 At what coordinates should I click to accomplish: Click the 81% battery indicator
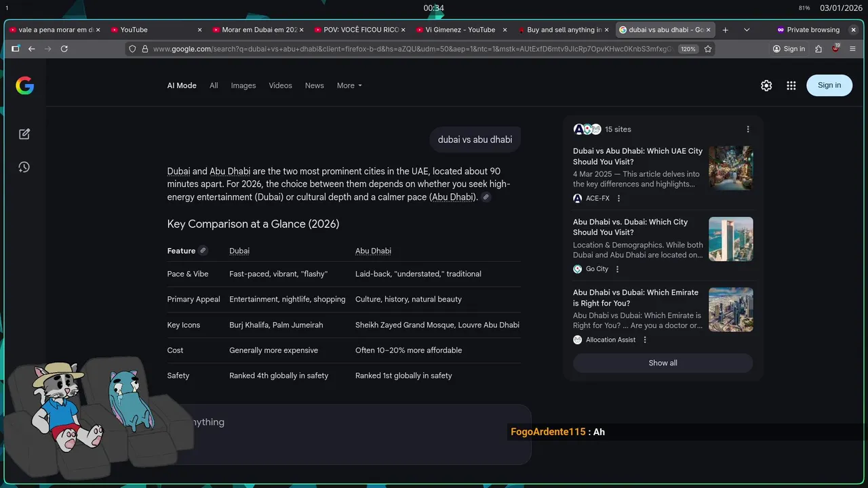804,8
